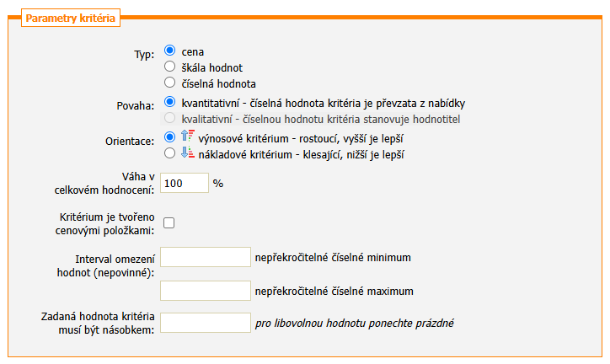Select the 'číselná hodnota' radio option
The image size is (610, 364).
(169, 83)
